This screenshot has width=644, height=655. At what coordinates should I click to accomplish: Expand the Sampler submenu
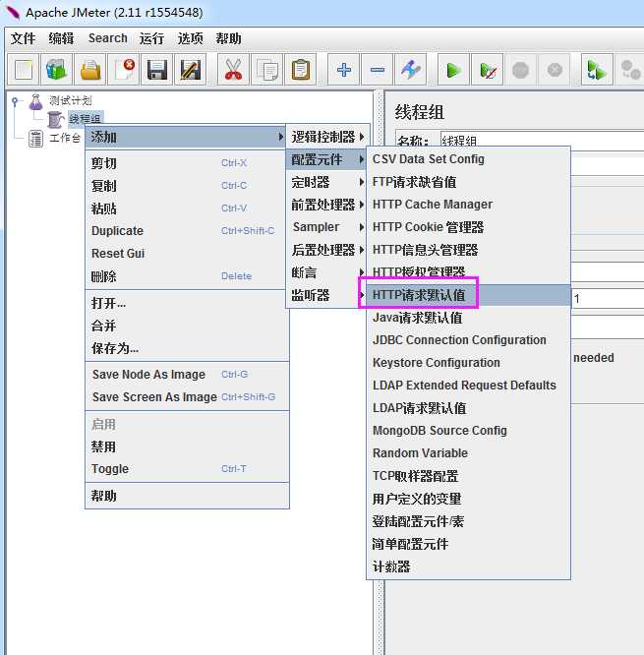coord(326,227)
